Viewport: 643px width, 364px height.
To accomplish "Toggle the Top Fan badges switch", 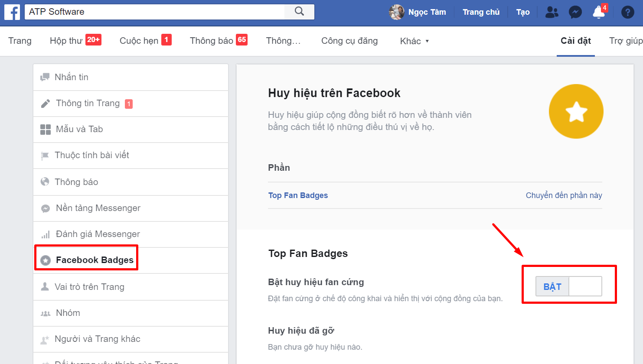I will [x=568, y=286].
